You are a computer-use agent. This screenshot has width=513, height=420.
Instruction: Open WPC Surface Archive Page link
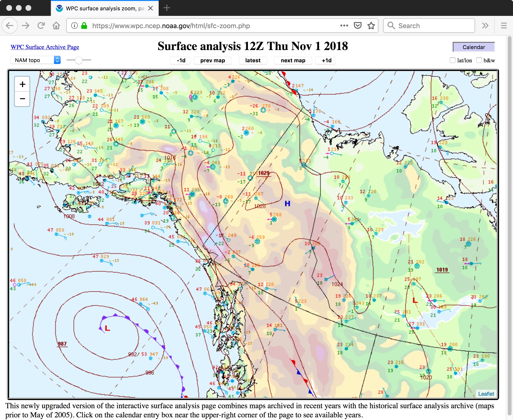click(45, 47)
